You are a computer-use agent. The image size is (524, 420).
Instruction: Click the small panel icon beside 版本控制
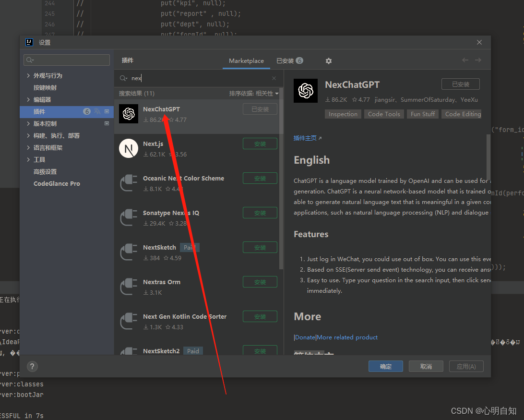tap(107, 123)
